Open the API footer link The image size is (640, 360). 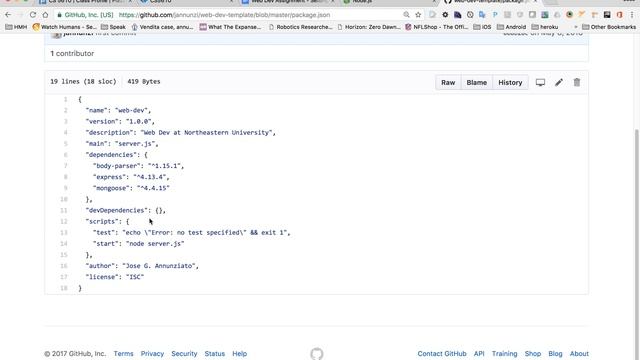pyautogui.click(x=479, y=353)
